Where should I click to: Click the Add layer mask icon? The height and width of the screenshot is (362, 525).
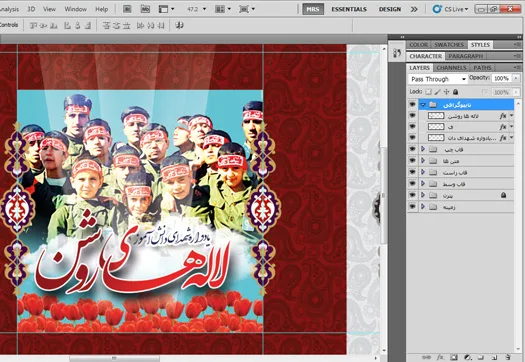point(453,358)
